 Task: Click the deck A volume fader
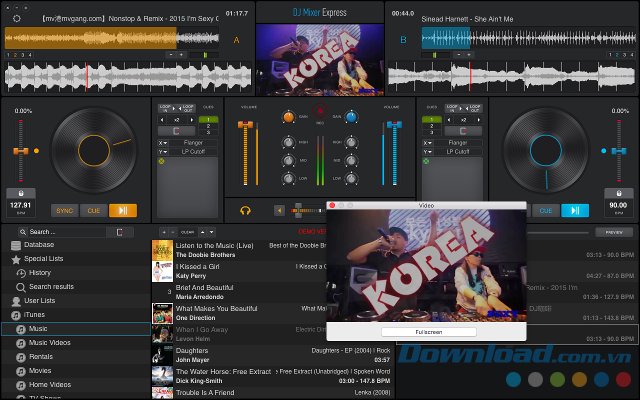(245, 124)
